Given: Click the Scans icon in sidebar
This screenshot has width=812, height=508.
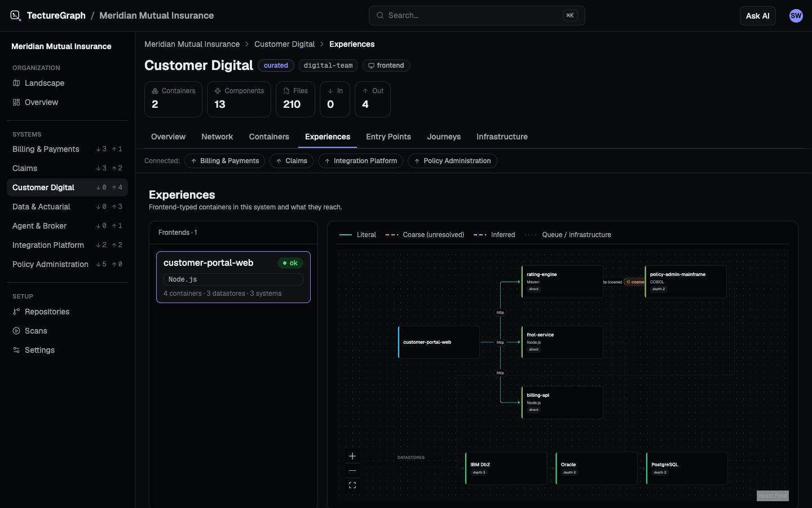Looking at the screenshot, I should 16,331.
